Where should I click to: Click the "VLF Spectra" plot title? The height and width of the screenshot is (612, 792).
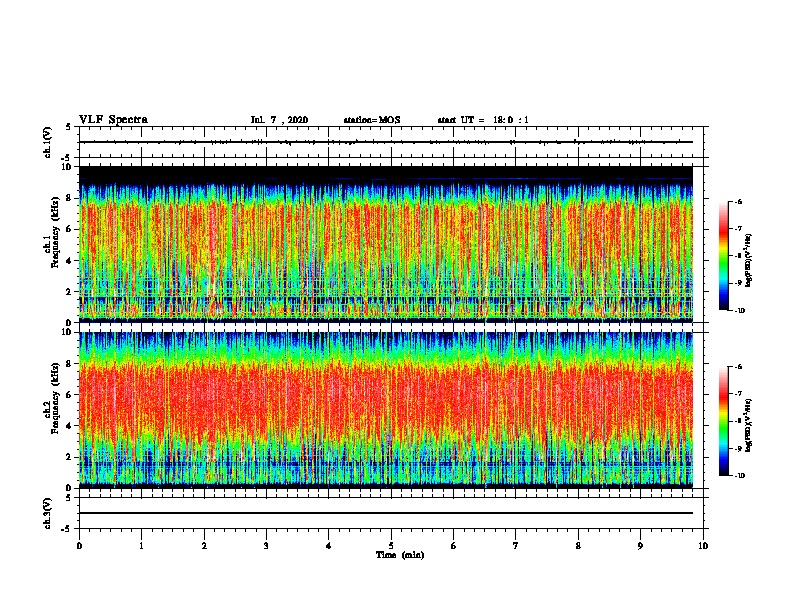[113, 120]
